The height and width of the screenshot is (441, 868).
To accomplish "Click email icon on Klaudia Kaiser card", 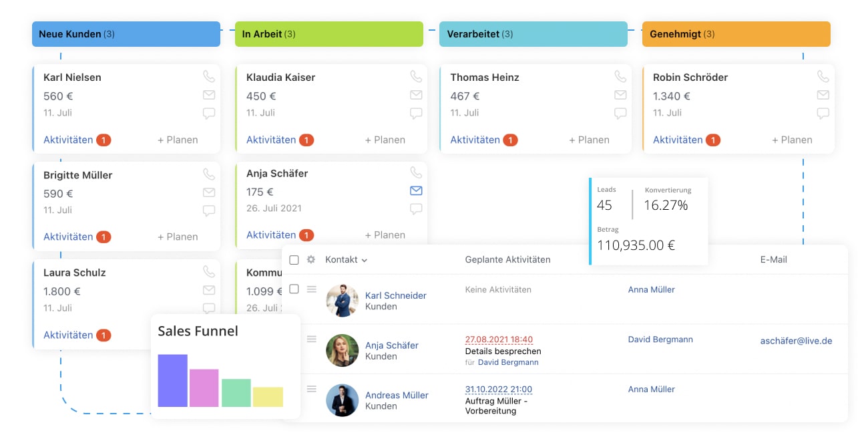I will [416, 95].
